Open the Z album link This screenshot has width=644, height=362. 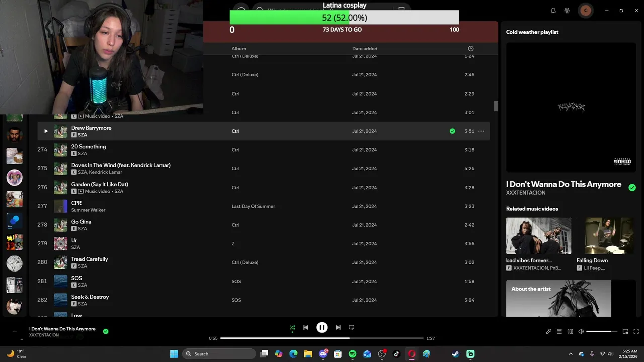233,244
